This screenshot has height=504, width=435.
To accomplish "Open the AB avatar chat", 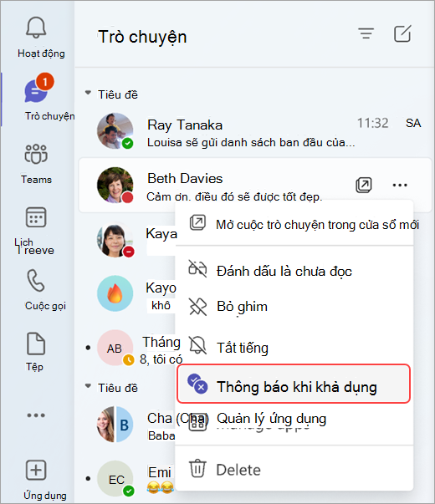I will pos(115,348).
